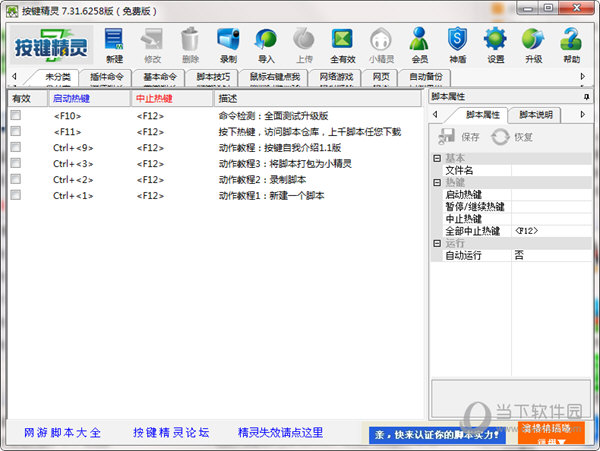Click the 启动热键 property value field
600x451 pixels.
551,195
